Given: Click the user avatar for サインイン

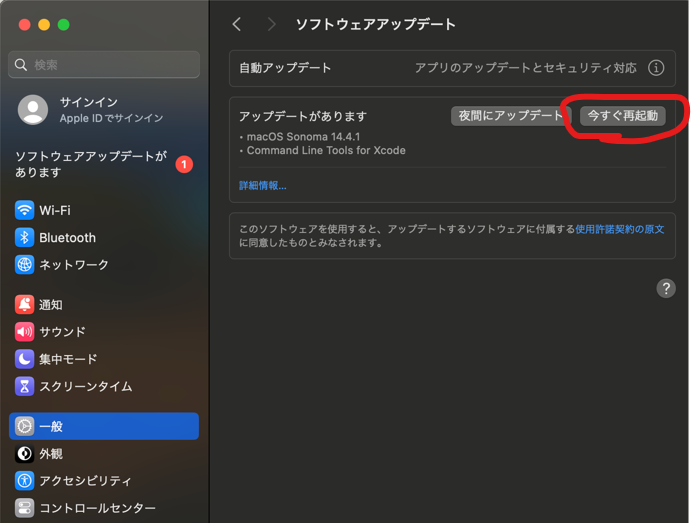Looking at the screenshot, I should pyautogui.click(x=33, y=110).
